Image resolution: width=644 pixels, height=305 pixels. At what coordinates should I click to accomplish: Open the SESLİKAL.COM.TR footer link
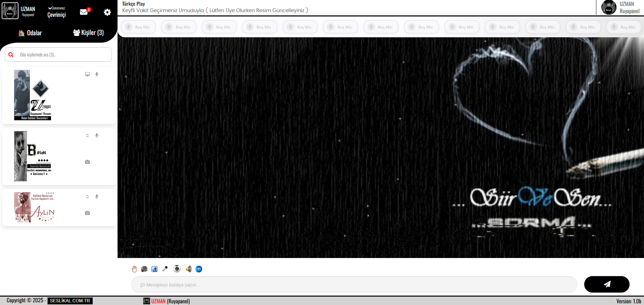[70, 301]
